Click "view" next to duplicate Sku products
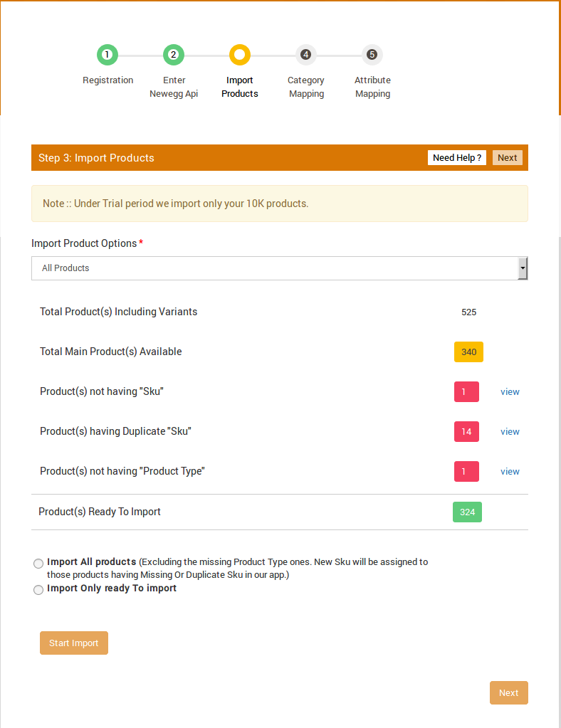The width and height of the screenshot is (561, 728). 510,431
